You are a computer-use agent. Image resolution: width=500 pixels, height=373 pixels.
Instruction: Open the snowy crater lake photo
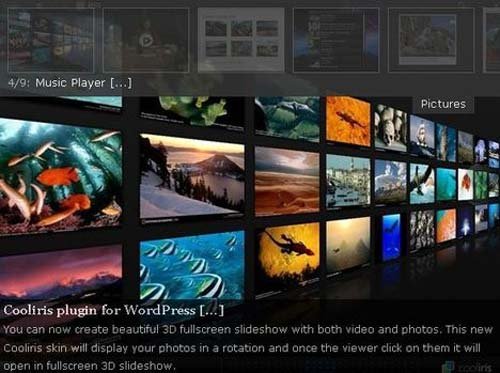[192, 178]
